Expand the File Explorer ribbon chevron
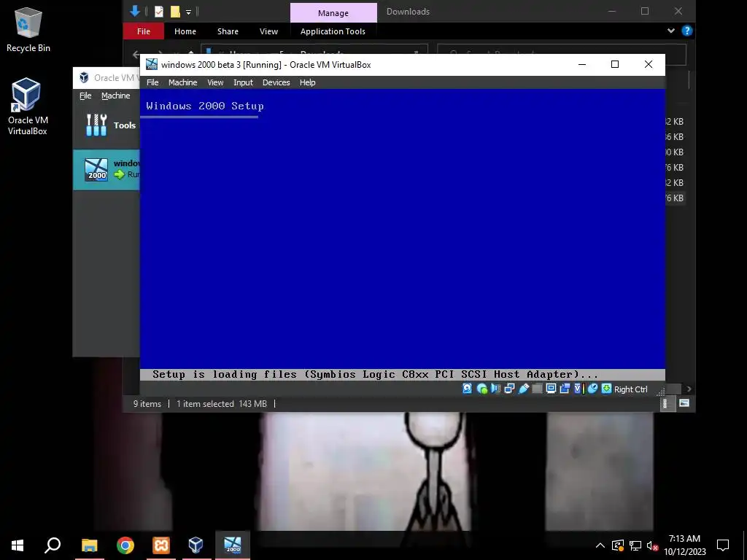747x560 pixels. (671, 31)
